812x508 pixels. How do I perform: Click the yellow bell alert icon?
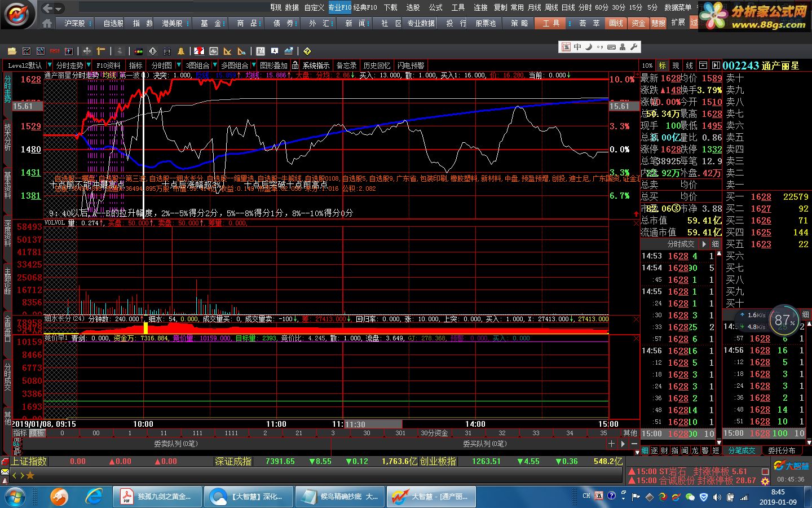click(x=181, y=51)
